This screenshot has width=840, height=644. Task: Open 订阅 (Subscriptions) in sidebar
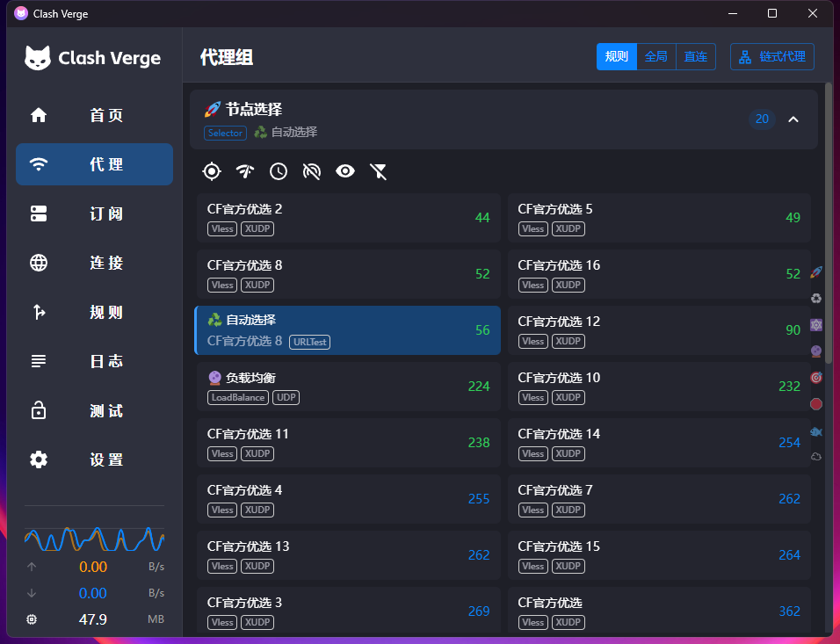[x=95, y=213]
